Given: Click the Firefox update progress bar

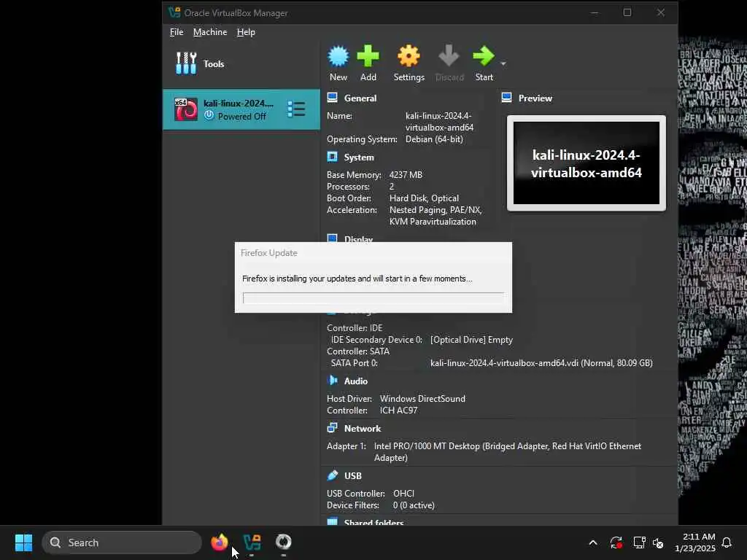Looking at the screenshot, I should click(x=373, y=298).
